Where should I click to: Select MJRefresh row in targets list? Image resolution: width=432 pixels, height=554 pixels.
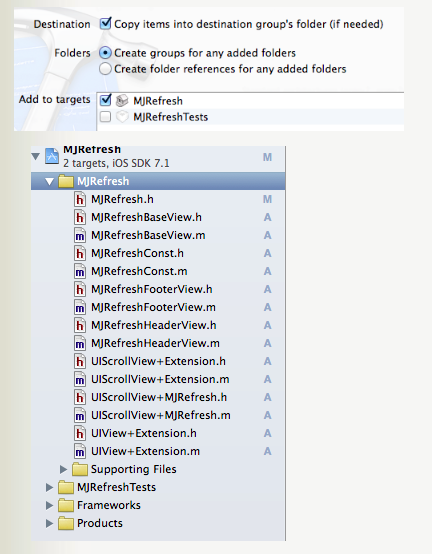(250, 101)
